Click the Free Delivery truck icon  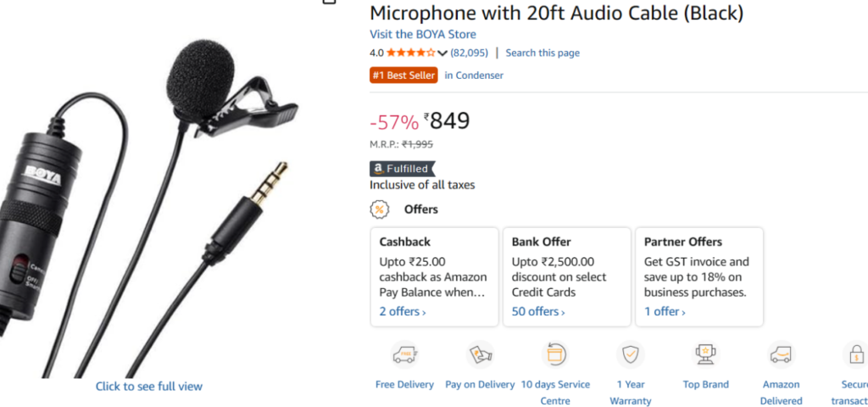pyautogui.click(x=403, y=354)
